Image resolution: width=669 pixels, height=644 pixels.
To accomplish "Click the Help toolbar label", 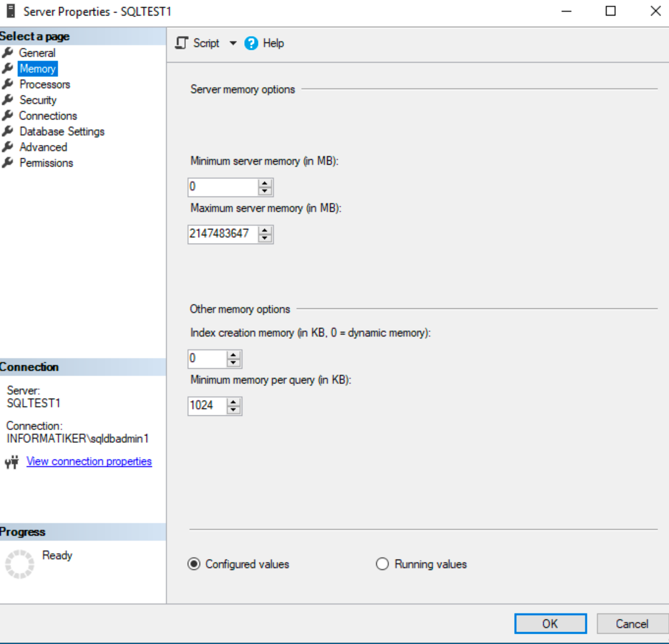I will pos(273,43).
